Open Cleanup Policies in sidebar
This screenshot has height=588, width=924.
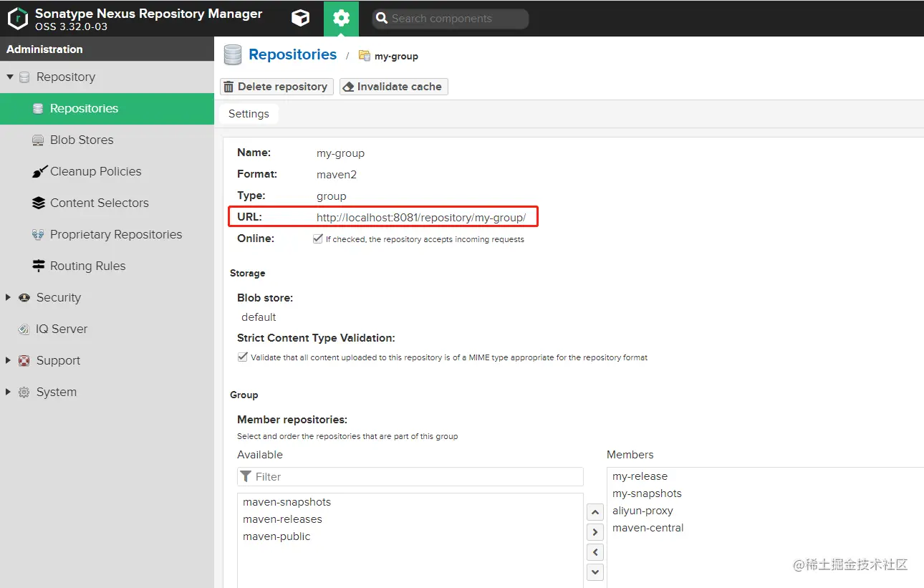pyautogui.click(x=107, y=172)
